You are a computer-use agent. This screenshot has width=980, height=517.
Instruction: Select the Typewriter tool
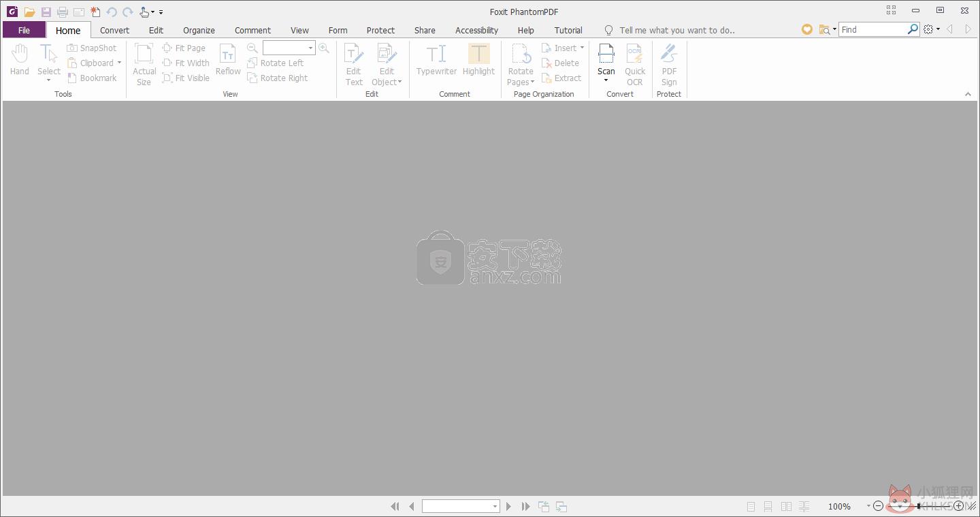coord(436,59)
